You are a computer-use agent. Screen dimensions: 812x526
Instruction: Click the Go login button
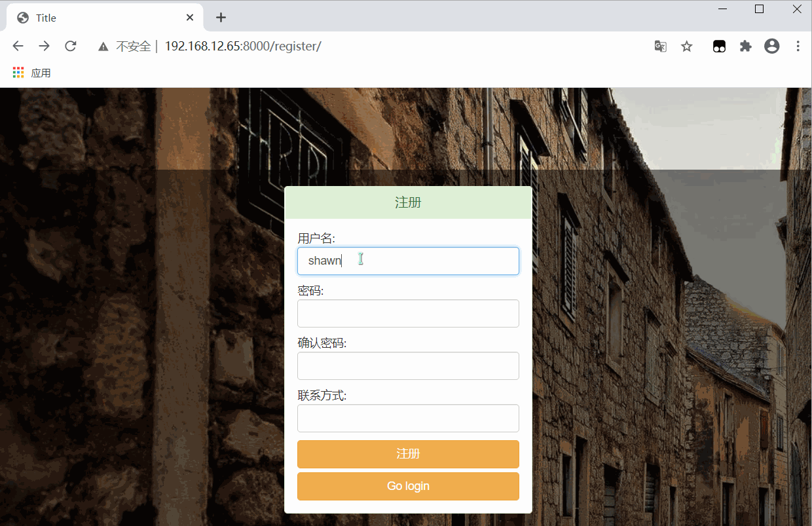click(408, 486)
